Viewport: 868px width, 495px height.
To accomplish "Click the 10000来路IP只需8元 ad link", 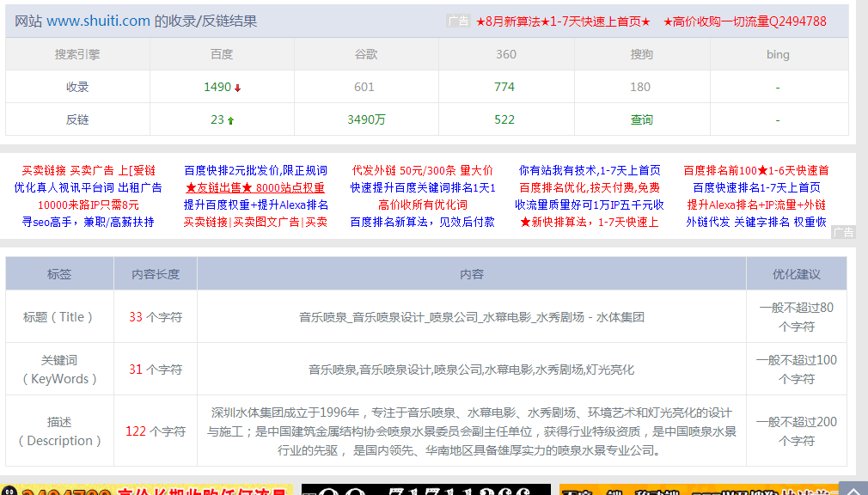I will pyautogui.click(x=88, y=205).
